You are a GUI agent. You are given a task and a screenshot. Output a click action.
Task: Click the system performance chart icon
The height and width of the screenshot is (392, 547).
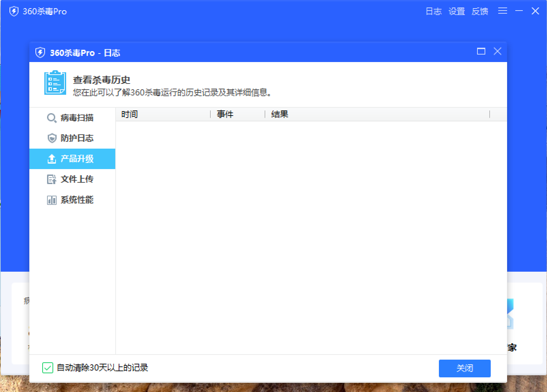51,200
